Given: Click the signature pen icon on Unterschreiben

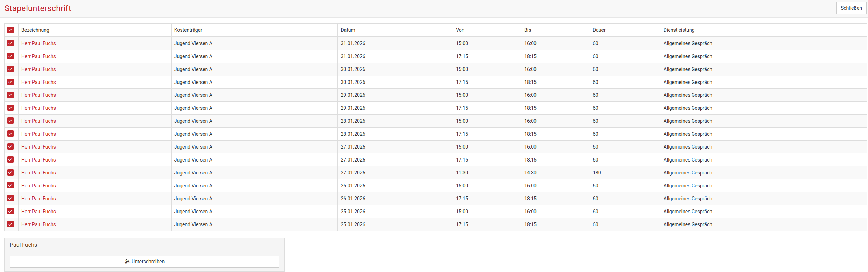Looking at the screenshot, I should click(x=127, y=262).
